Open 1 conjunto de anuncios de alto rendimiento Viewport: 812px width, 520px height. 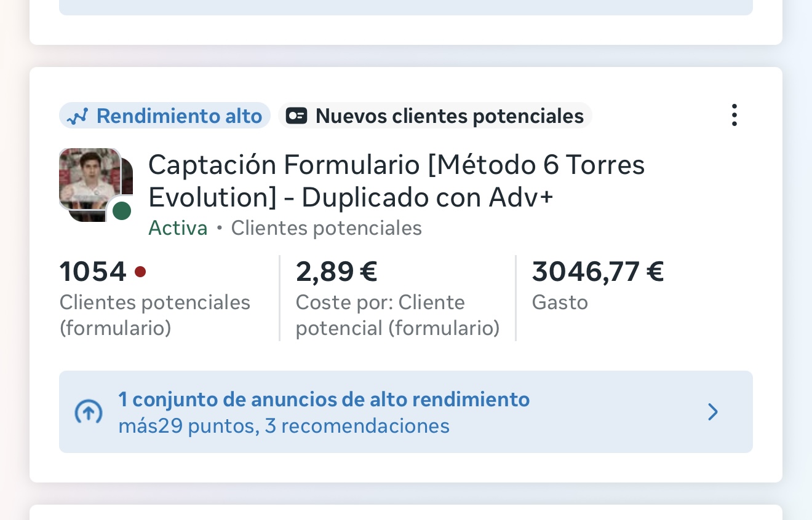pos(324,400)
